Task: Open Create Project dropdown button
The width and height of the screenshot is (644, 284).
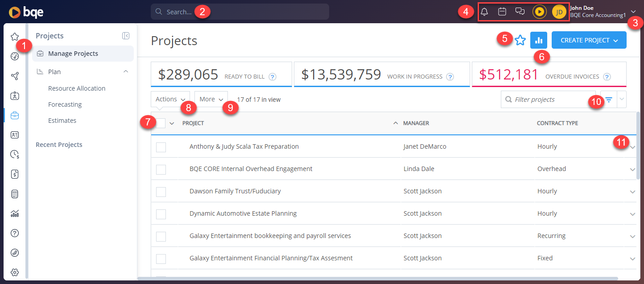Action: click(589, 40)
